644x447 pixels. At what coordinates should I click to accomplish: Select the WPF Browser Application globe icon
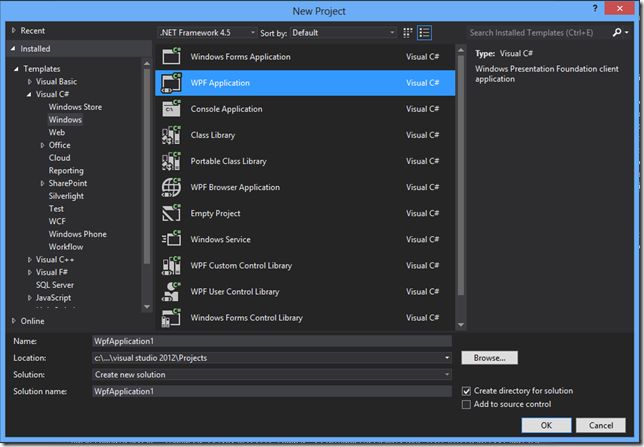tap(171, 187)
